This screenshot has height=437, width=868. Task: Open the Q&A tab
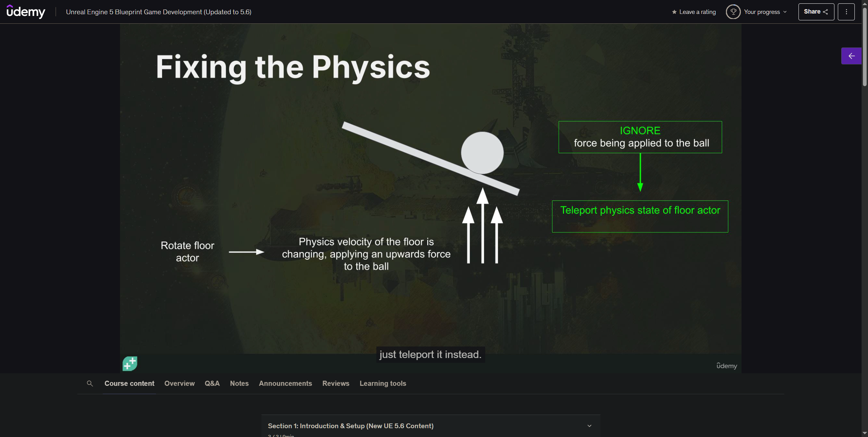(x=212, y=383)
